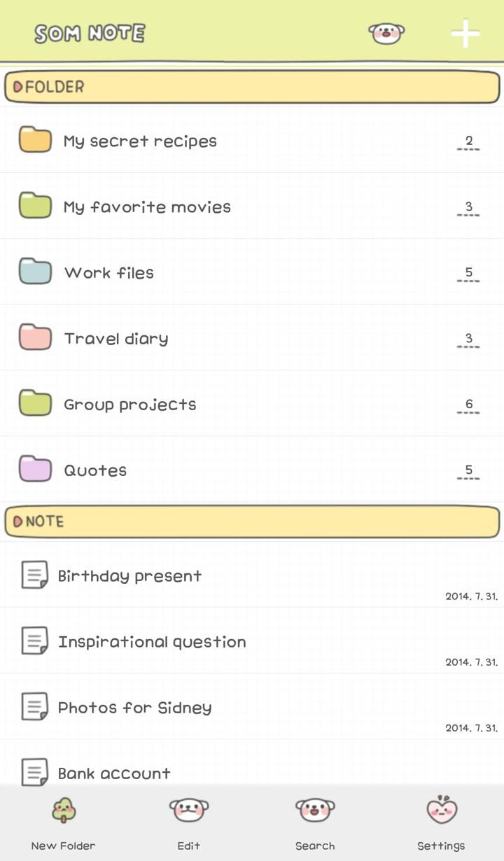The width and height of the screenshot is (504, 861).
Task: Open Photos for Sidney note
Action: coord(252,707)
